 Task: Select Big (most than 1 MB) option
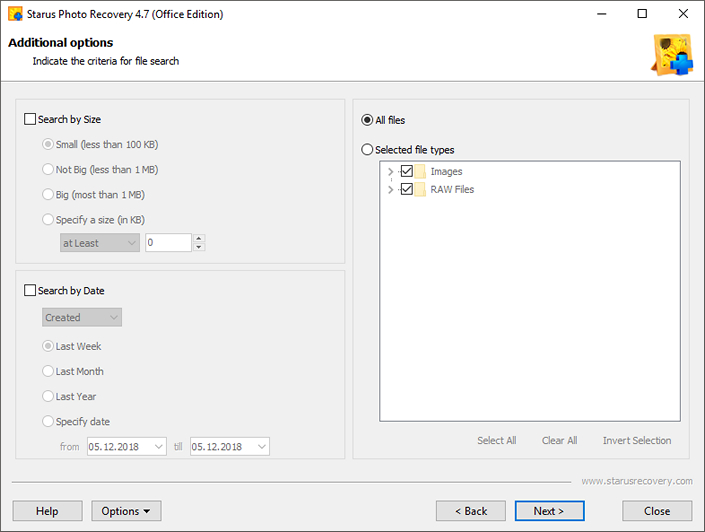pyautogui.click(x=48, y=195)
